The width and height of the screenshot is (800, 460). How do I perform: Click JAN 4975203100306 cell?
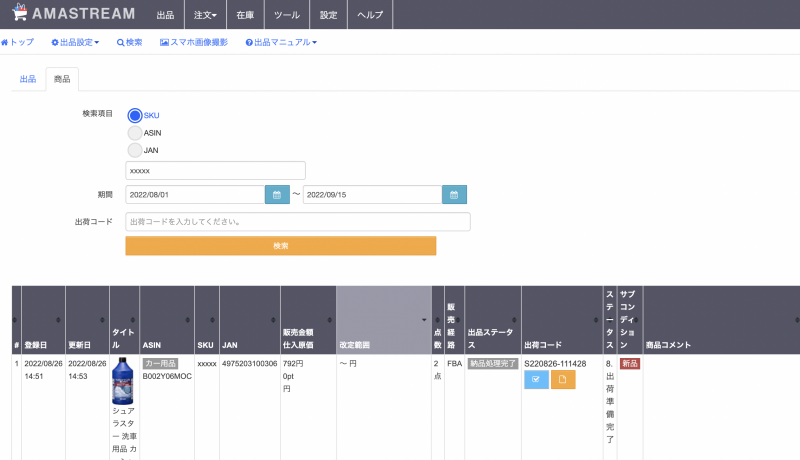[249, 364]
